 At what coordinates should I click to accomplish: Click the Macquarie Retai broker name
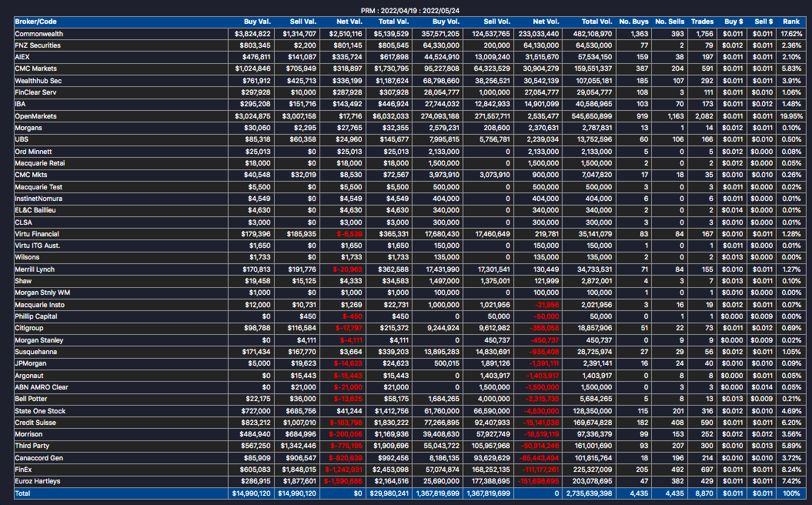point(40,163)
